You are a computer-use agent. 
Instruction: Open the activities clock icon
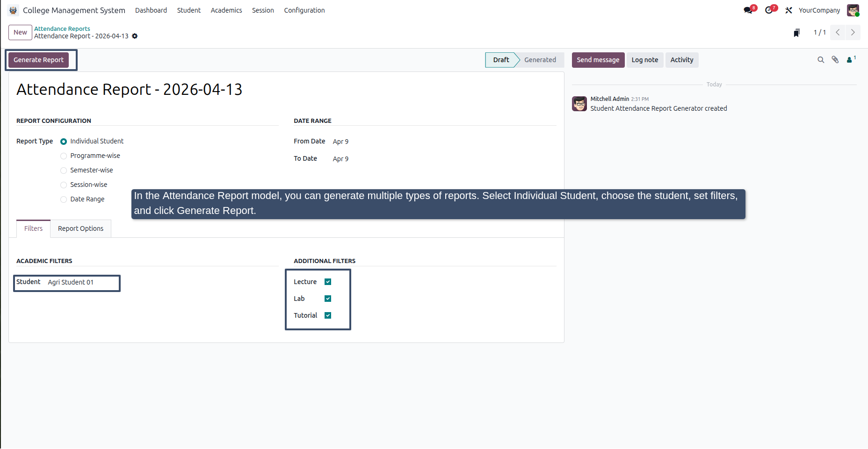[x=769, y=10]
